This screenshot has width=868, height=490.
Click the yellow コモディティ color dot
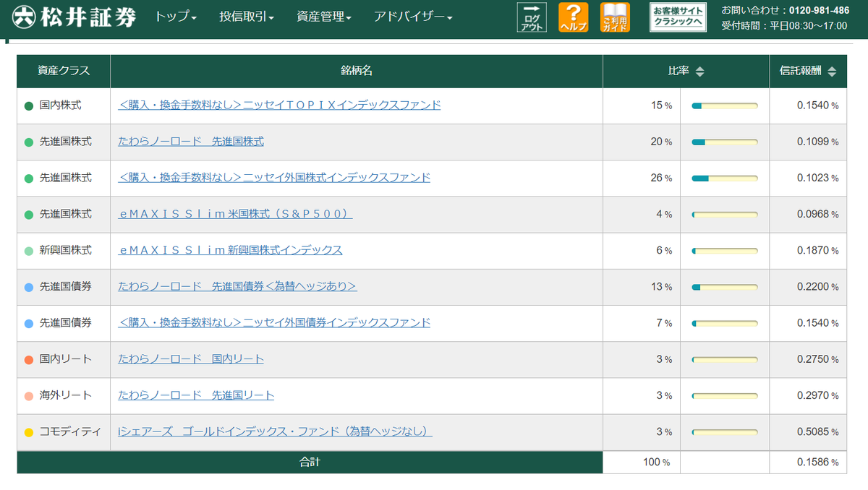pyautogui.click(x=29, y=432)
